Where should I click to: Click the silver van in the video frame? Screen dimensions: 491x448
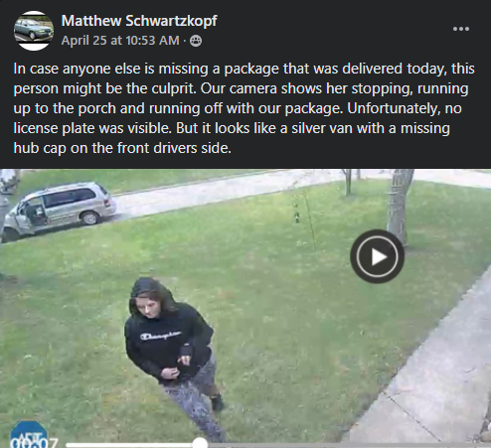(59, 211)
